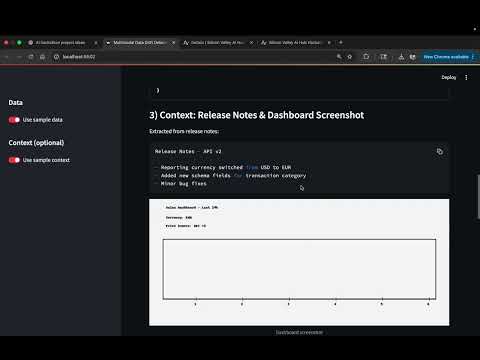Close the first browser tab
Viewport: 480px width, 360px height.
(x=96, y=43)
